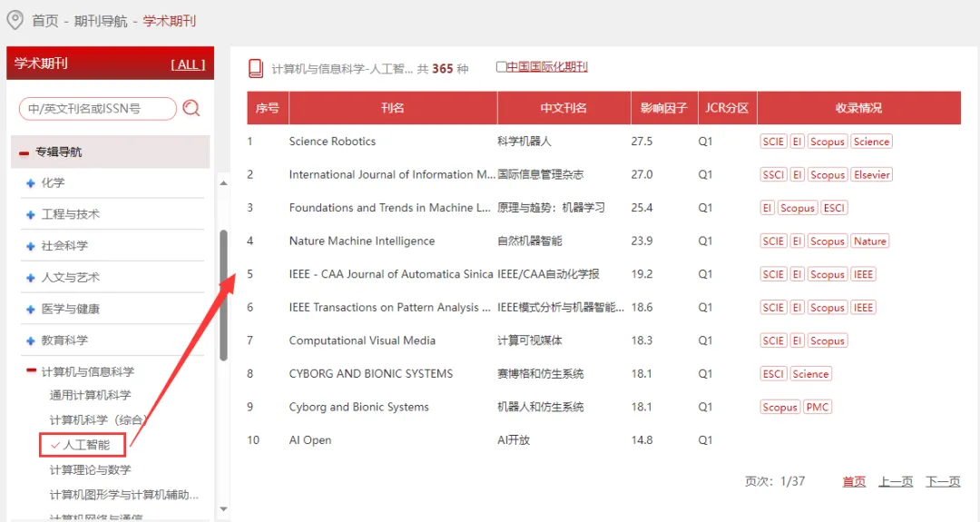Screen dimensions: 980x522
Task: Collapse the 计算机与信息科学 category
Action: tap(31, 370)
